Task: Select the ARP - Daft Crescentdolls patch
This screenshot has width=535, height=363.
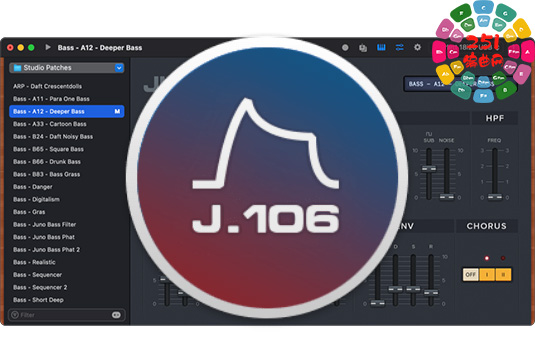Action: tap(47, 86)
